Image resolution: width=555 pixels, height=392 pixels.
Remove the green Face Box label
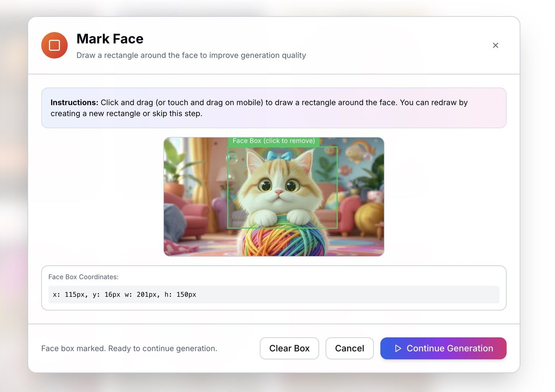pos(274,141)
